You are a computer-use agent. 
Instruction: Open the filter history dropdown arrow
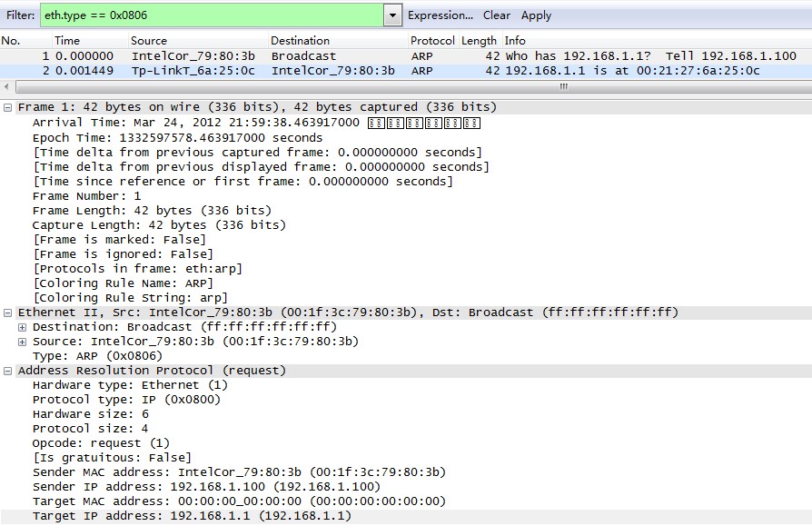pos(392,15)
